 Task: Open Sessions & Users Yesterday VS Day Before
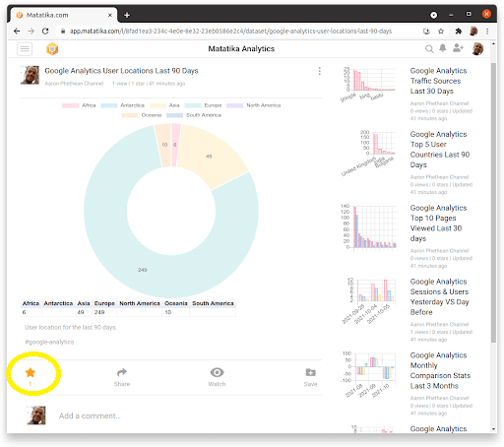point(439,296)
